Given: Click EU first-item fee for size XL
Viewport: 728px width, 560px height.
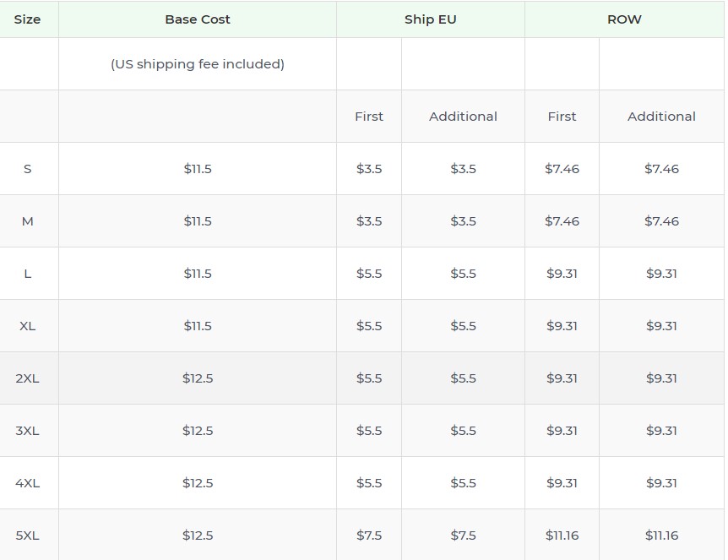Looking at the screenshot, I should point(369,326).
